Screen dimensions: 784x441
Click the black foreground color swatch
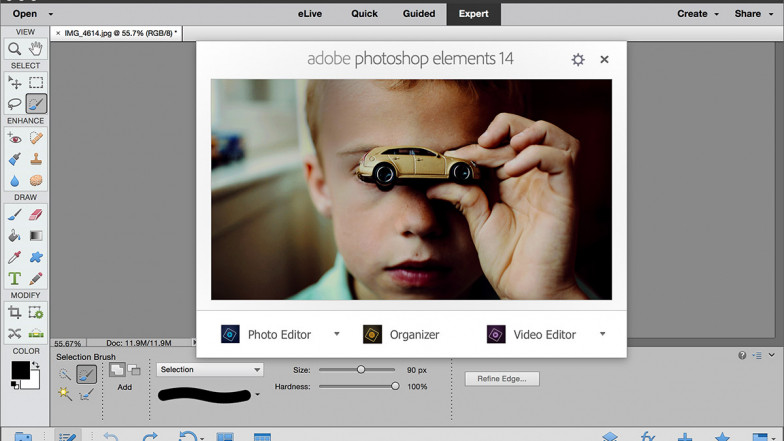point(20,370)
